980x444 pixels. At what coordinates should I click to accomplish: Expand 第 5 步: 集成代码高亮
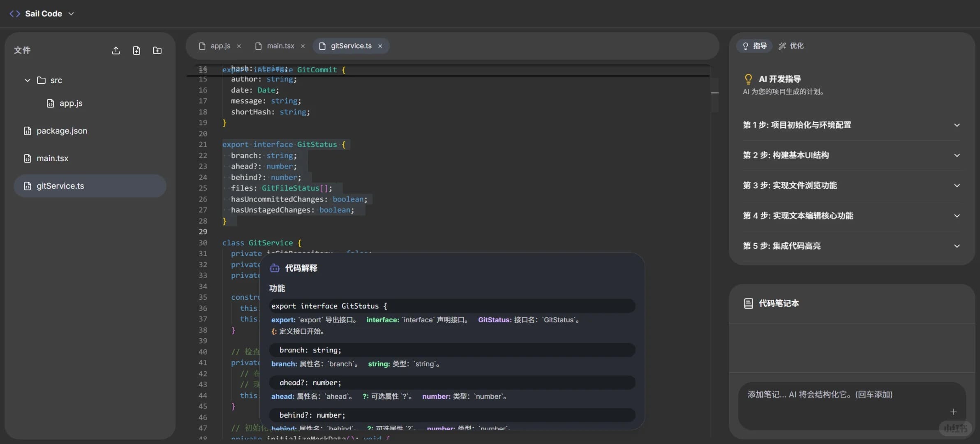(x=852, y=246)
